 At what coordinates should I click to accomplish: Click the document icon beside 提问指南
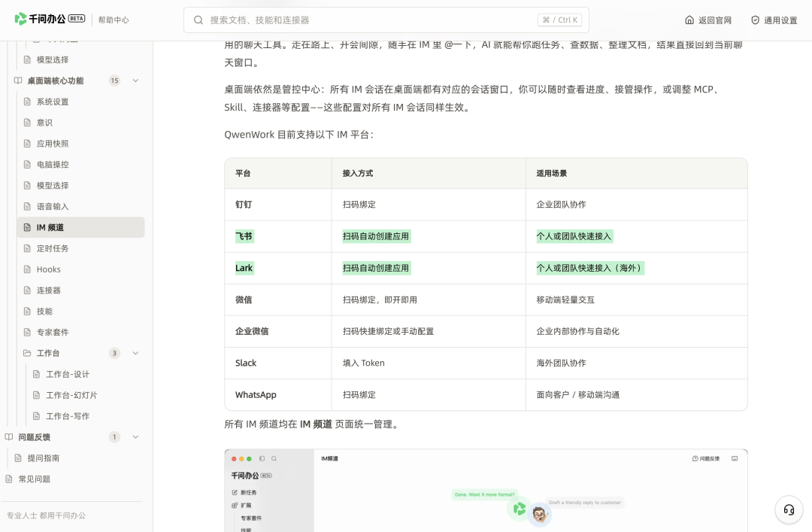click(18, 458)
